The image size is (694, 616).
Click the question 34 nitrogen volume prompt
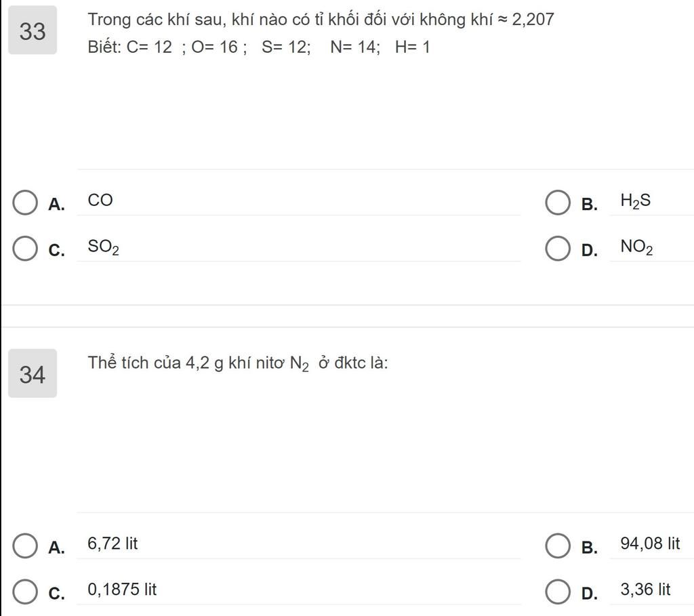coord(238,364)
